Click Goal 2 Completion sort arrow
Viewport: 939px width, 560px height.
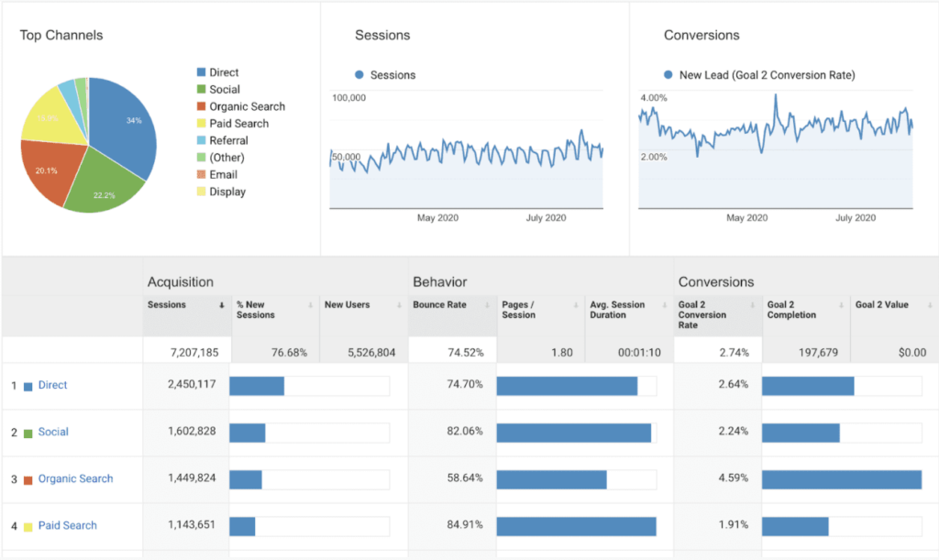tap(845, 305)
